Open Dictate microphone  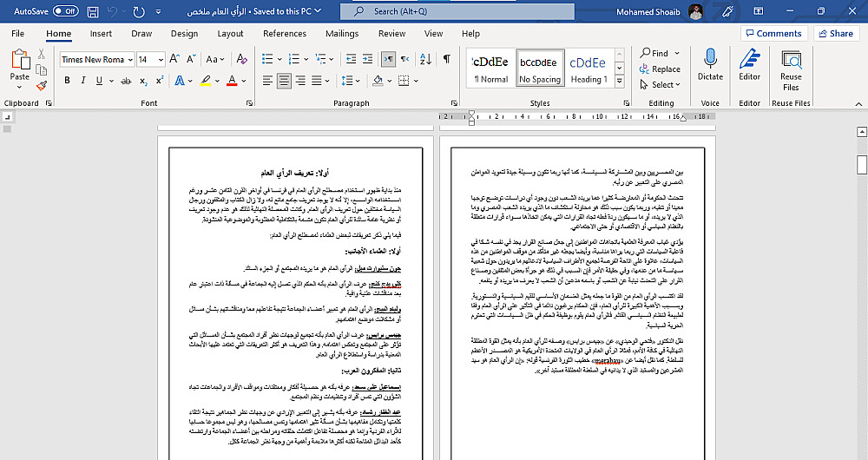[x=710, y=65]
